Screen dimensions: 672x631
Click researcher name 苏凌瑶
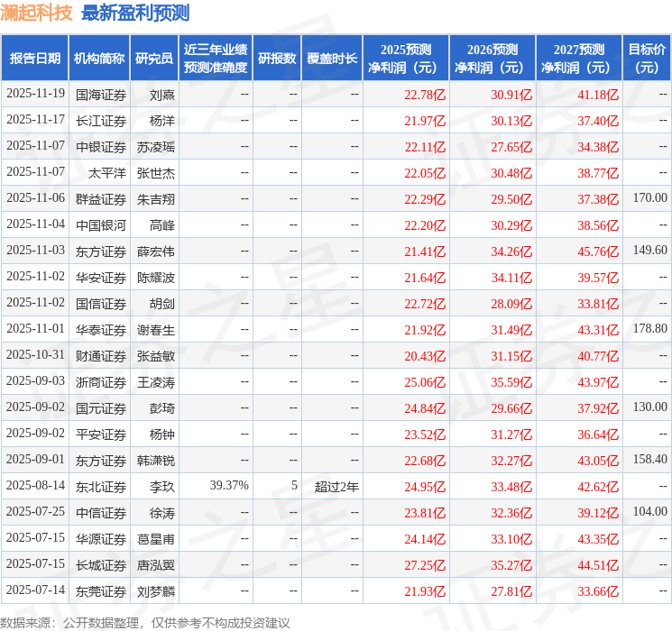pyautogui.click(x=156, y=147)
